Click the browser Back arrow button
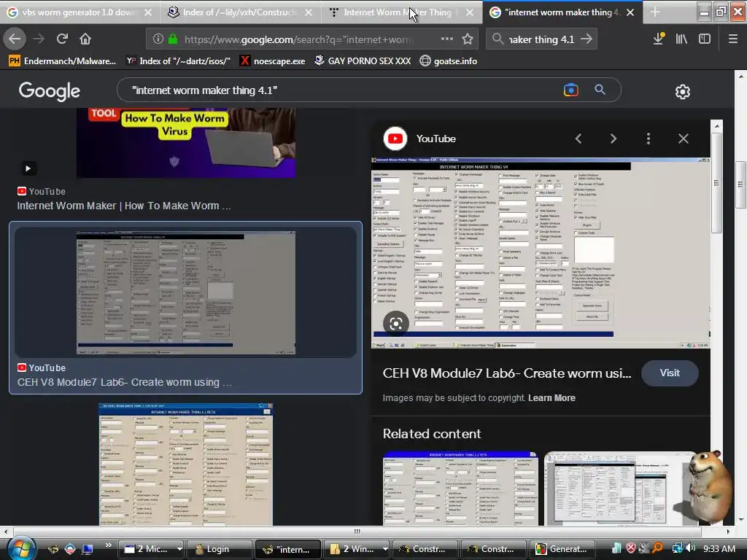747x560 pixels. [x=15, y=39]
